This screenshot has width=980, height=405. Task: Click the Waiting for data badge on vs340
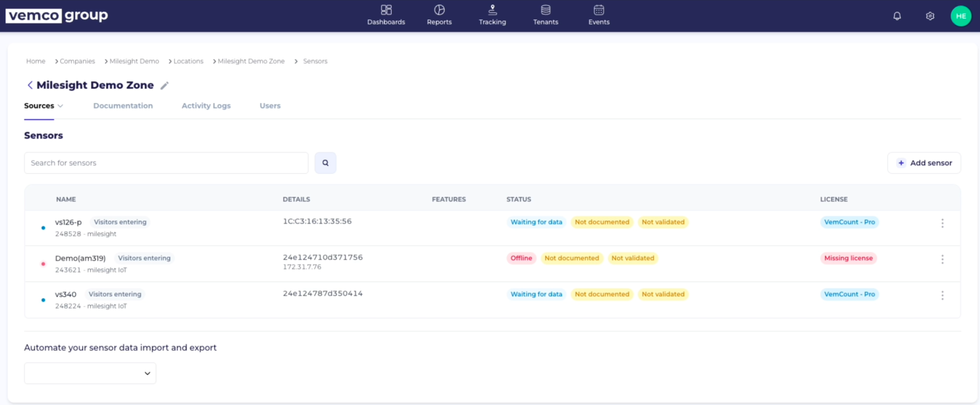click(536, 294)
